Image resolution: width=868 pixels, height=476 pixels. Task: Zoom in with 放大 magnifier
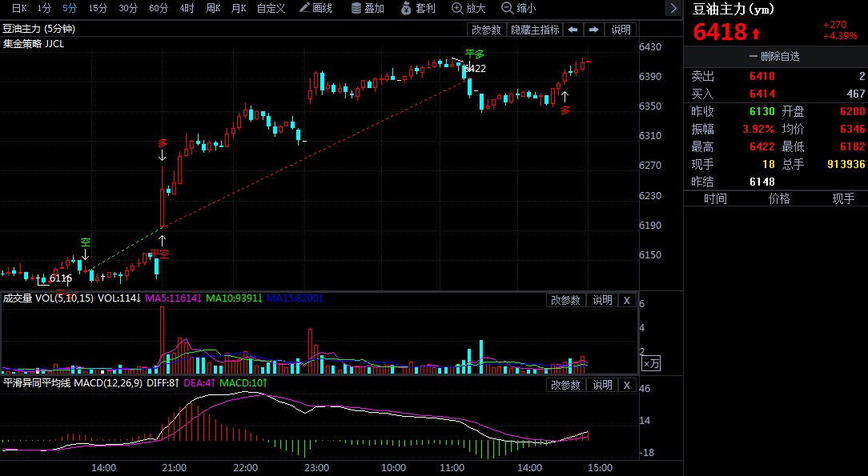click(x=468, y=9)
